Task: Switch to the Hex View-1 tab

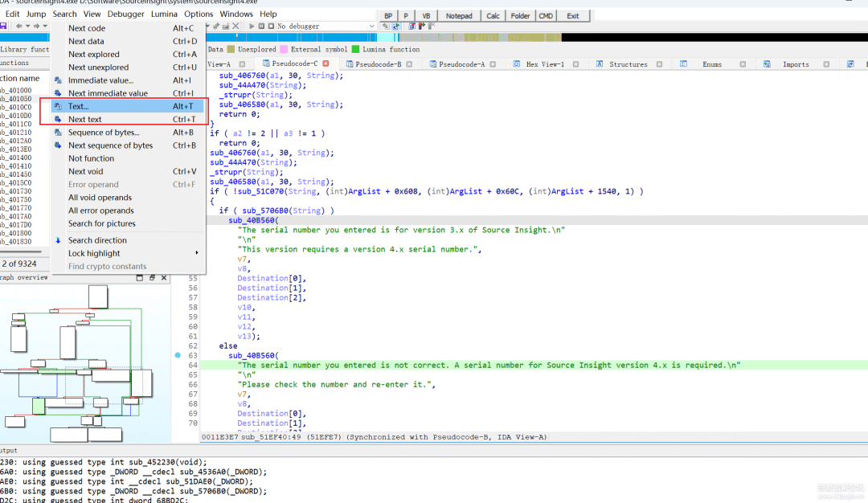Action: tap(544, 64)
